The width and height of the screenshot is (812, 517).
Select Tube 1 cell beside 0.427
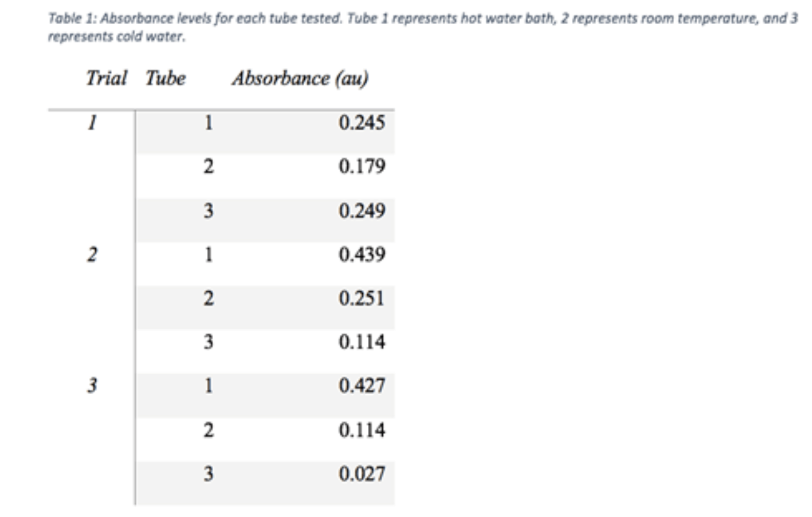(208, 386)
